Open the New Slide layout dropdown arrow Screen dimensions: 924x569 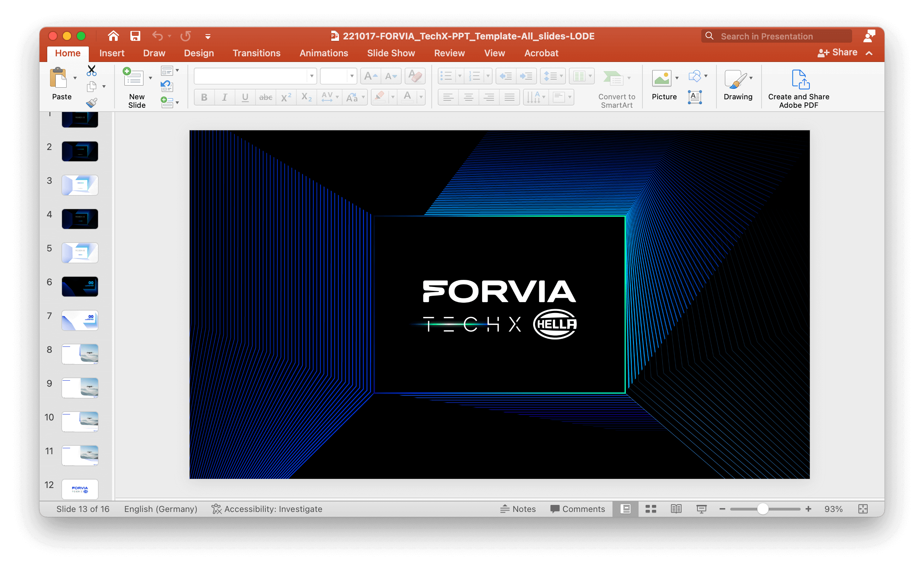pyautogui.click(x=150, y=78)
